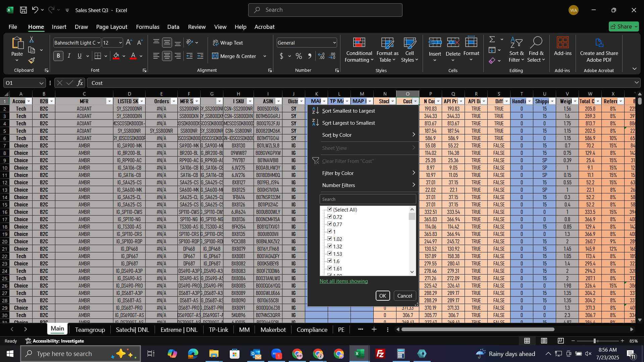This screenshot has height=362, width=644.
Task: Expand the formula bar
Action: click(636, 82)
